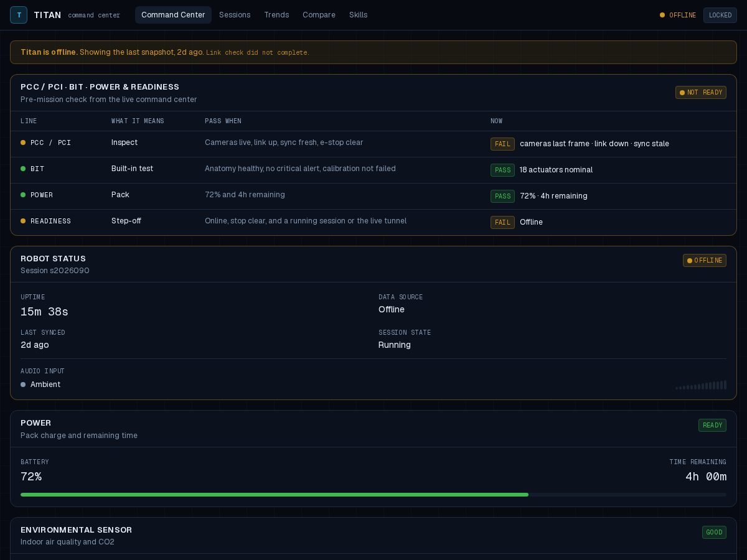Screen dimensions: 747x560
Task: Click 'cameras last frame · link down · sync stale'
Action: tap(594, 144)
